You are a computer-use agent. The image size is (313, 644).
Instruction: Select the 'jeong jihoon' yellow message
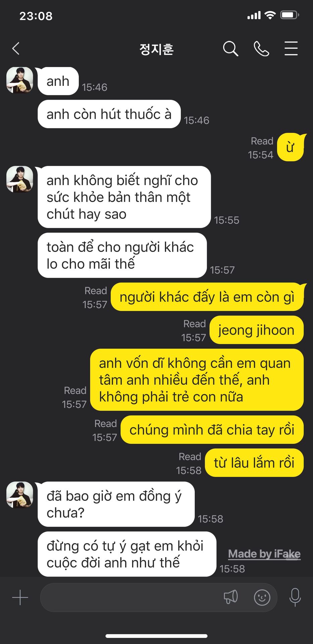pyautogui.click(x=256, y=330)
